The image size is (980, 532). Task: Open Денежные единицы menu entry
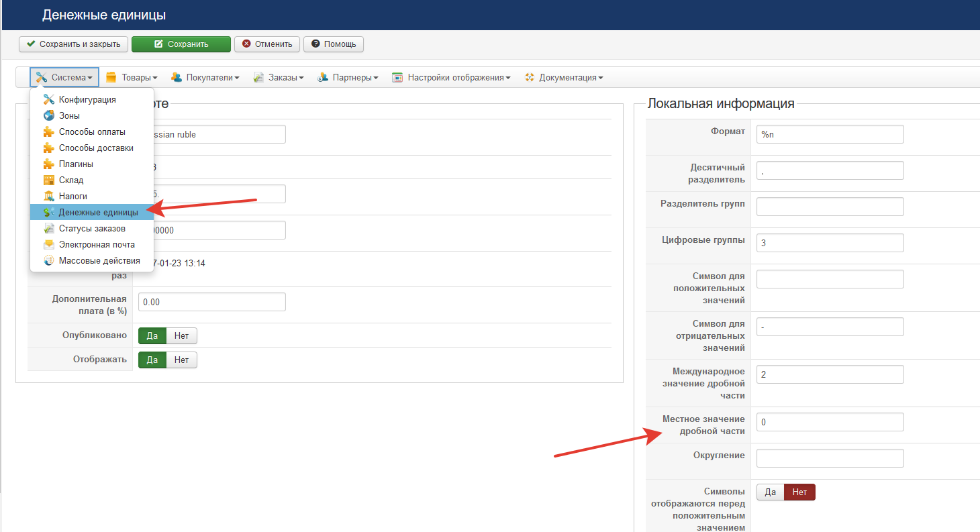coord(92,212)
